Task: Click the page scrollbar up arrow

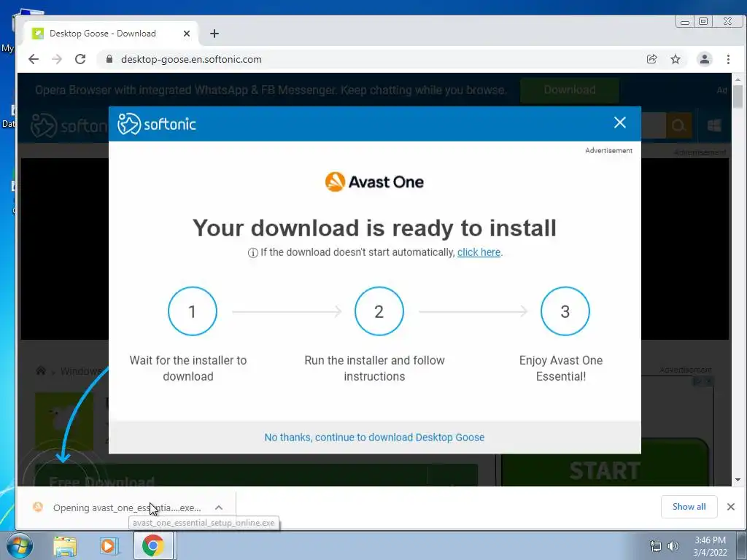Action: point(738,79)
